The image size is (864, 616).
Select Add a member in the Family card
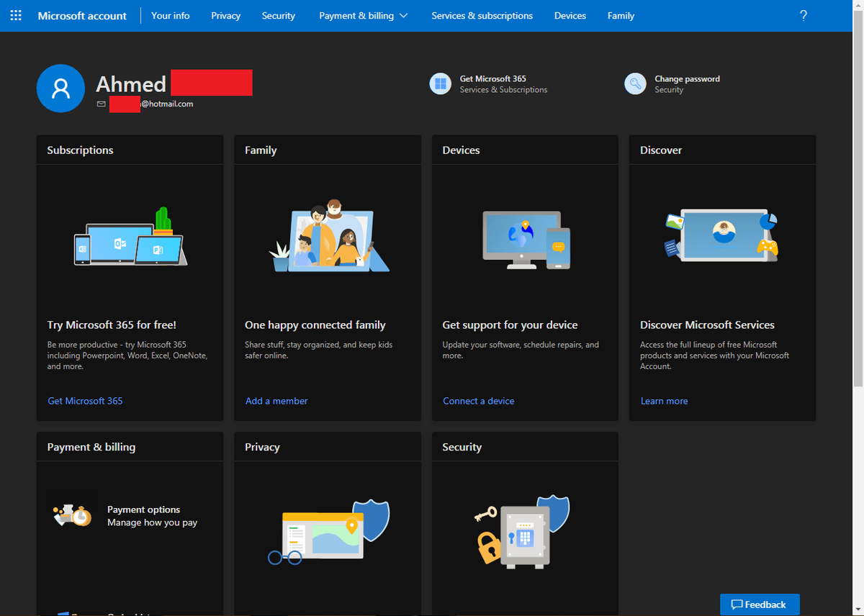(x=276, y=401)
